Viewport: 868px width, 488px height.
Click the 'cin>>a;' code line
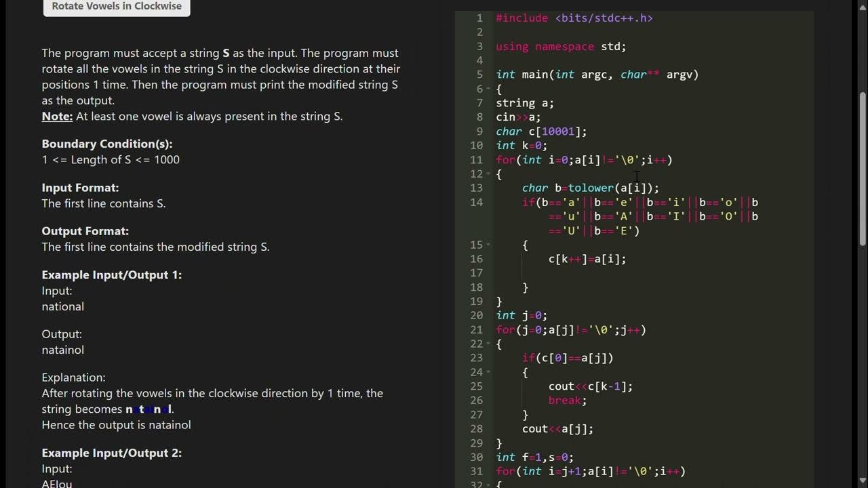click(x=518, y=117)
